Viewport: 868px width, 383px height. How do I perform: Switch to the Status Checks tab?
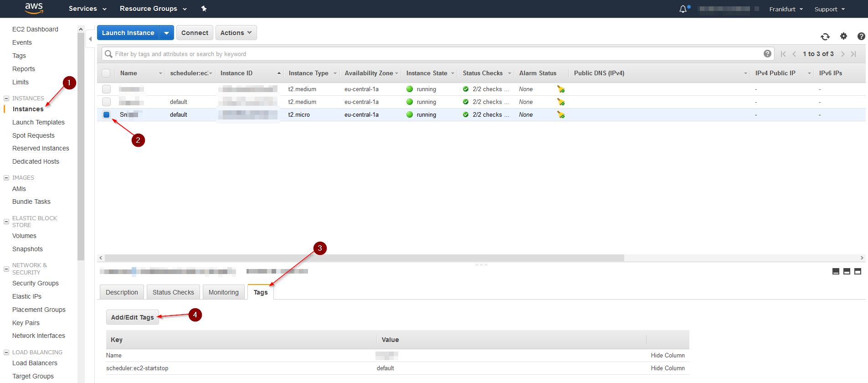point(173,292)
